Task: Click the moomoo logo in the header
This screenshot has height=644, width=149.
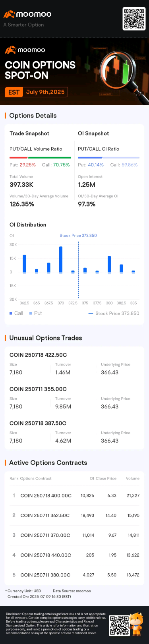Action: [27, 14]
